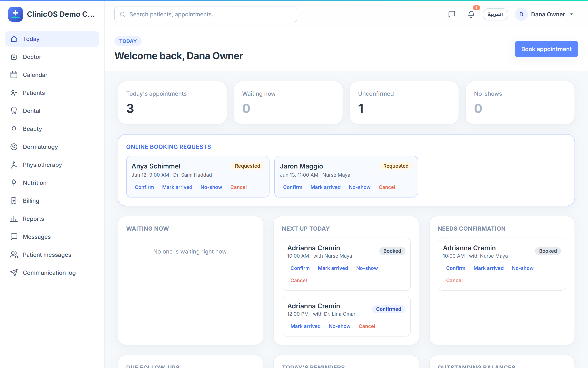Open the No-shows stat card

coord(520,103)
